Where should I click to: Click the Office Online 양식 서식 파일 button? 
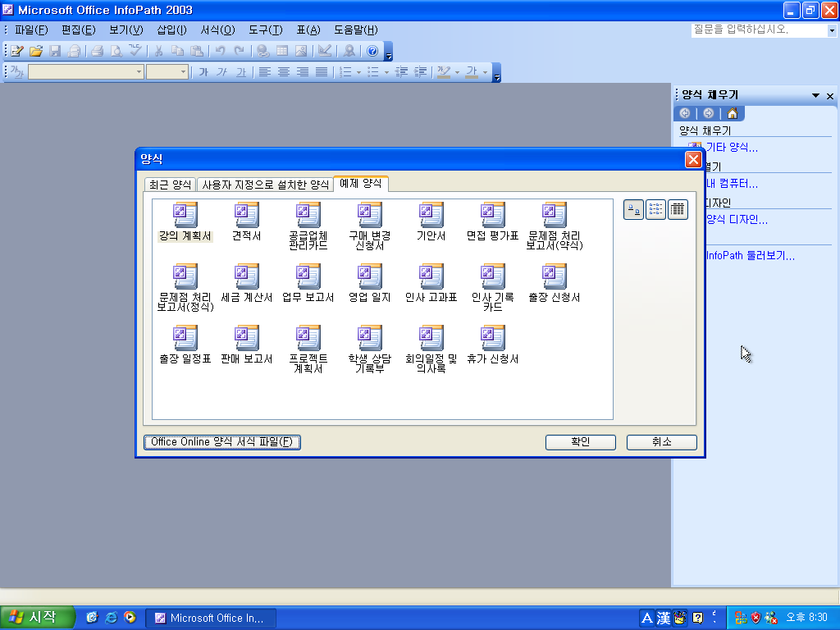pyautogui.click(x=221, y=442)
